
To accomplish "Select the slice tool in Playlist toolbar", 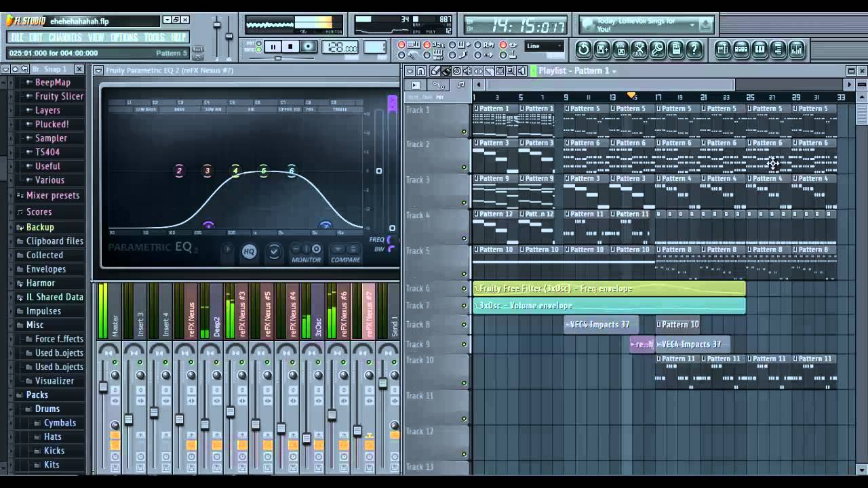I will 490,70.
